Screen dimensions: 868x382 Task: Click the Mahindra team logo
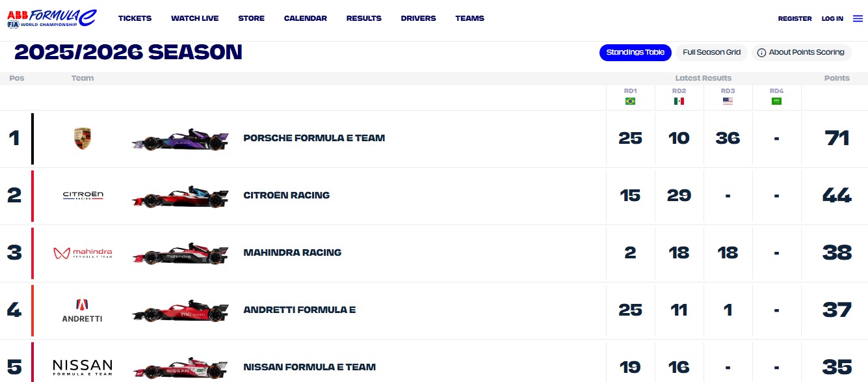coord(83,252)
